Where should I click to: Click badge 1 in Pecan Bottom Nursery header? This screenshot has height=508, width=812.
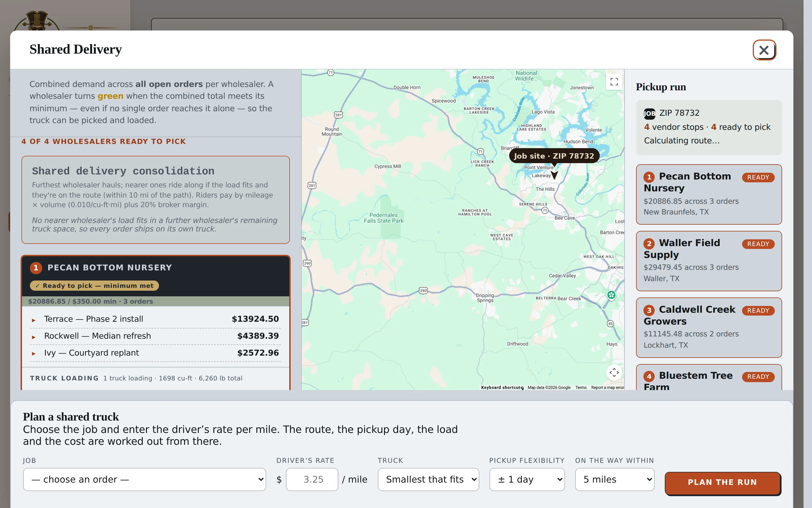click(36, 268)
